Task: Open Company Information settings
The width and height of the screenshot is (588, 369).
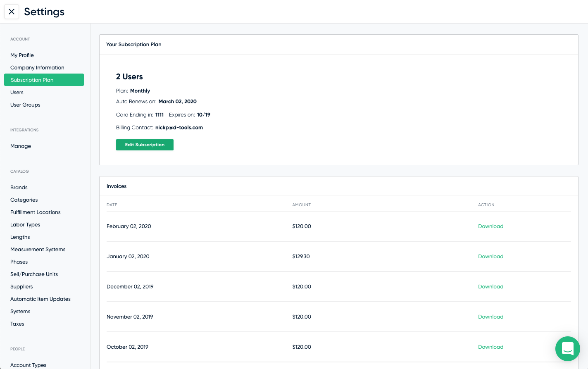Action: pyautogui.click(x=37, y=67)
